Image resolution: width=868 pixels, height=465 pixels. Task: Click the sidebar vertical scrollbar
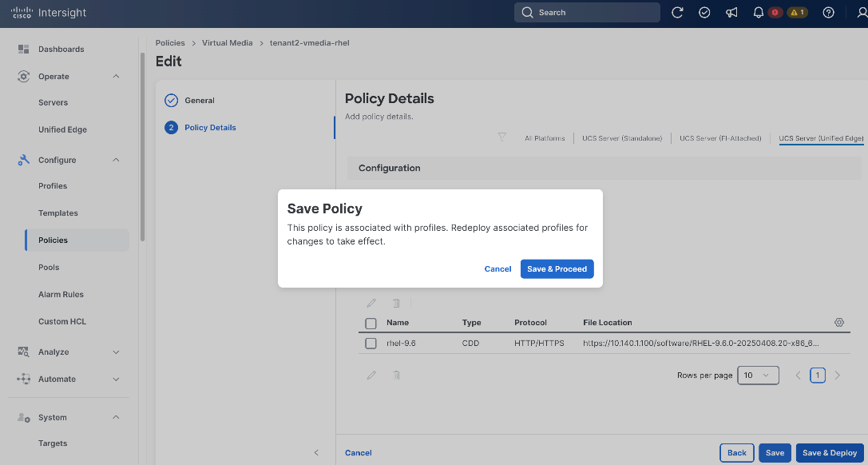[142, 147]
